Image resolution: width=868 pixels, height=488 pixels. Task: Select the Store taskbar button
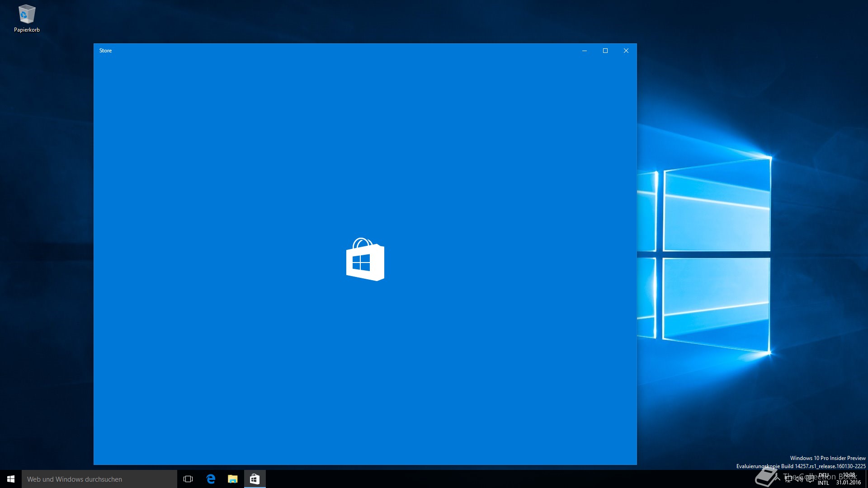coord(255,479)
